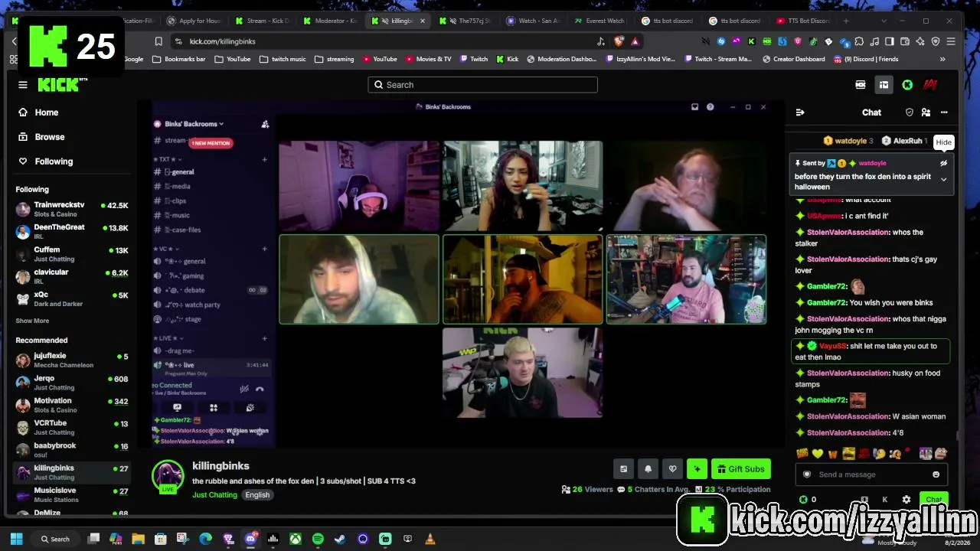Screen dimensions: 980x551
Task: Bookmark this page with the bookmark icon
Action: tap(158, 41)
